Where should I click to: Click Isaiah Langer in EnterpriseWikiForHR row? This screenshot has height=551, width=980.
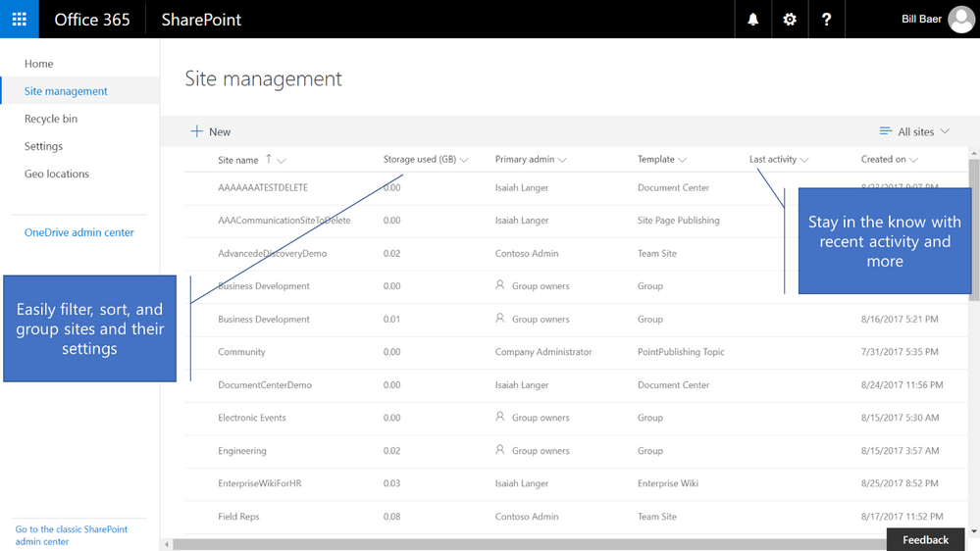(x=521, y=483)
